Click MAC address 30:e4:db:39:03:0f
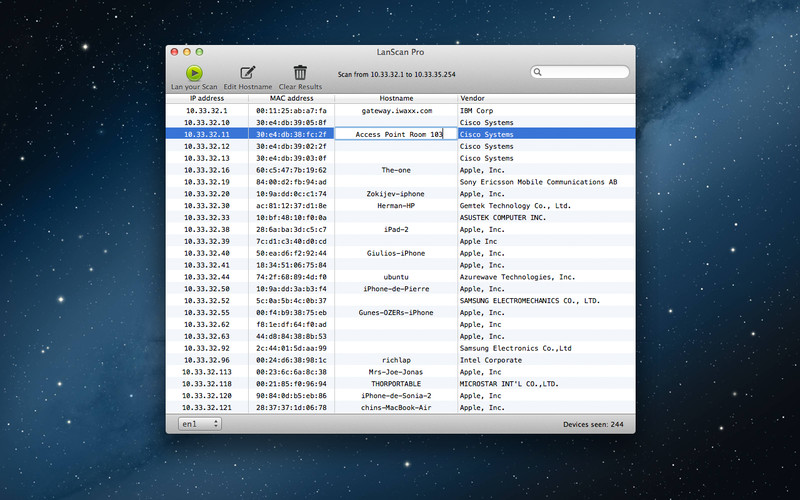Image resolution: width=800 pixels, height=500 pixels. pos(291,158)
